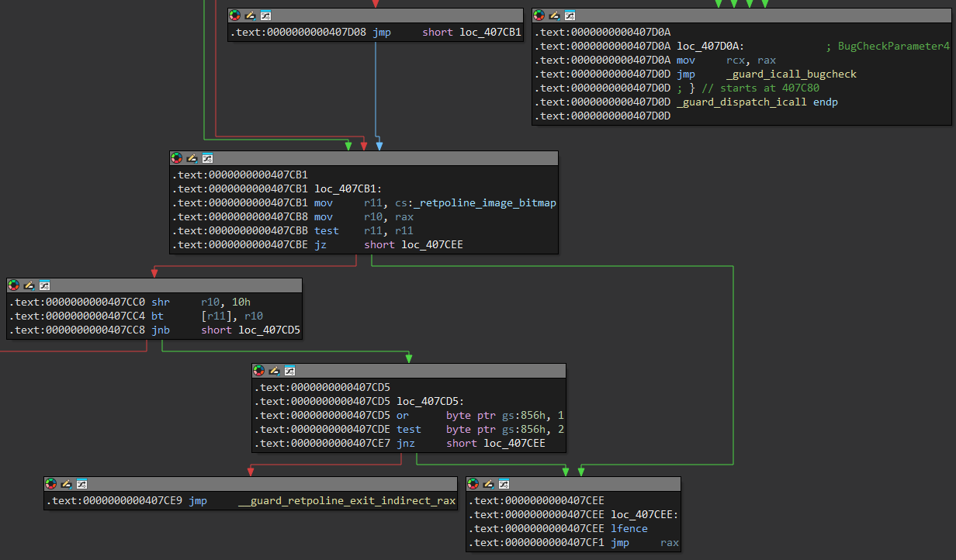Screen dimensions: 956x560
Task: Follow __guard_retpoline_exit_indirect_rax jump target
Action: pyautogui.click(x=347, y=501)
